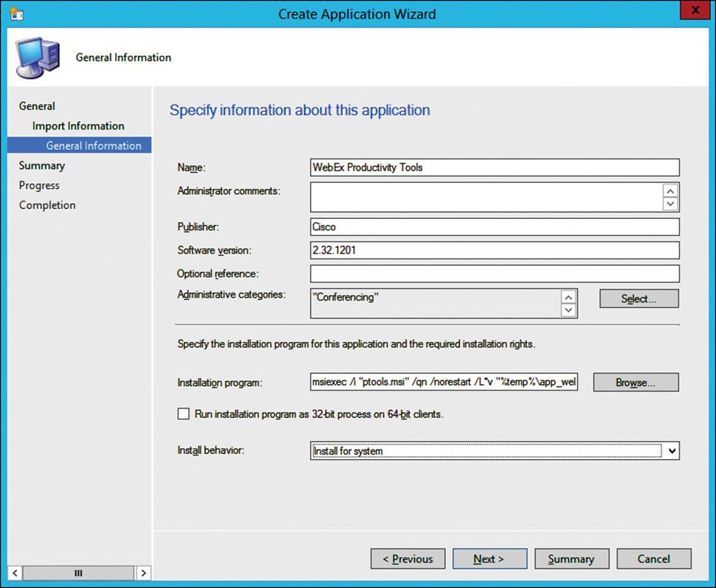The width and height of the screenshot is (716, 588).
Task: Click sidebar horizontal scrollbar right arrow
Action: point(143,573)
